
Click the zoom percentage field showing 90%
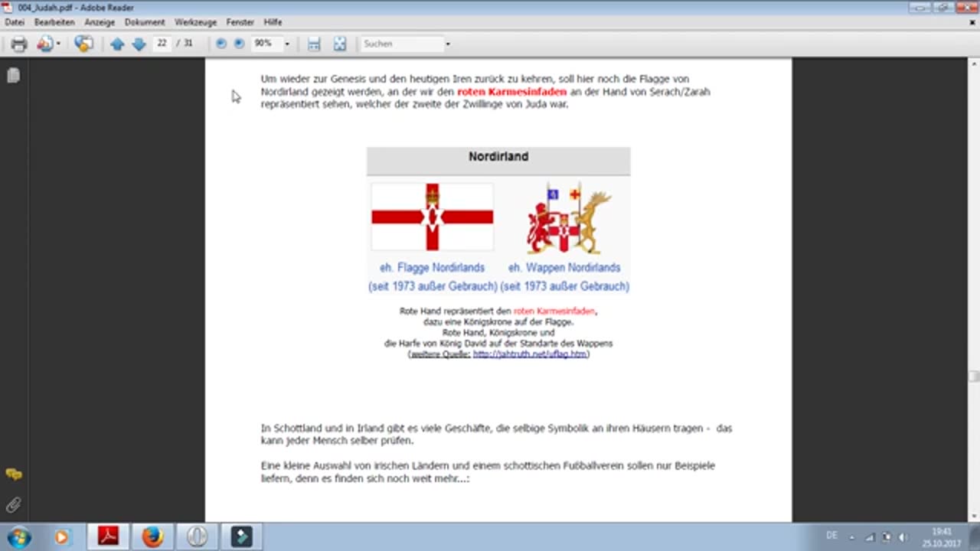pyautogui.click(x=266, y=44)
